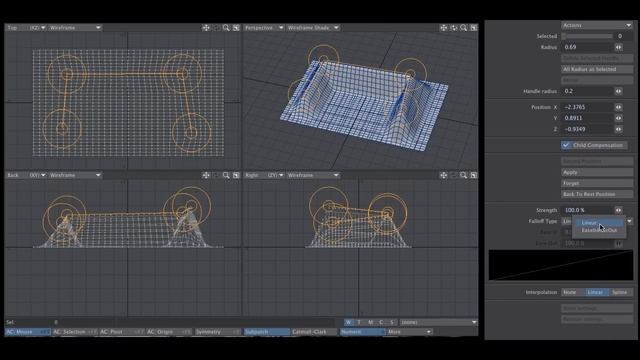Viewport: 640px width, 360px height.
Task: Select W vertex map mode
Action: point(348,322)
